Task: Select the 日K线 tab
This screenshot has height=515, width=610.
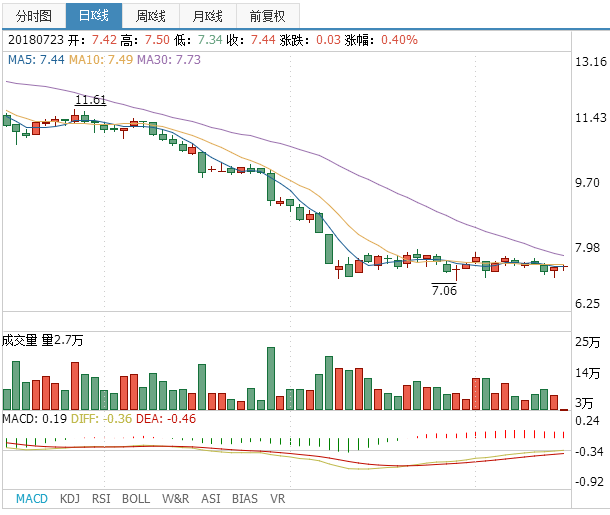Action: (x=94, y=16)
